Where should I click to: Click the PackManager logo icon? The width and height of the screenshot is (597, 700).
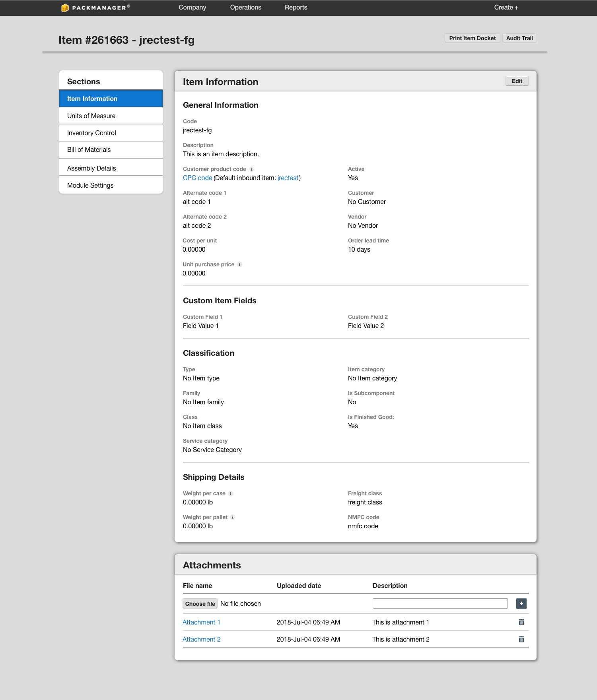click(65, 8)
